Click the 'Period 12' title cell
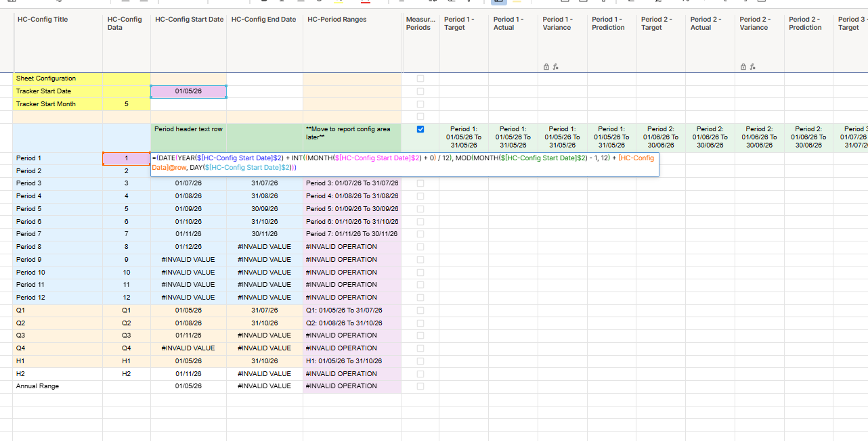 (58, 298)
